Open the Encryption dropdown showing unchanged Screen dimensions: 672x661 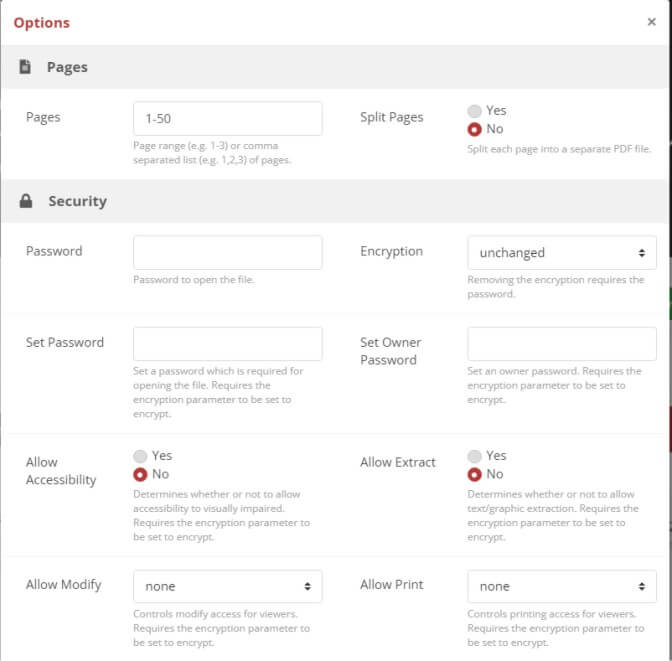point(562,253)
